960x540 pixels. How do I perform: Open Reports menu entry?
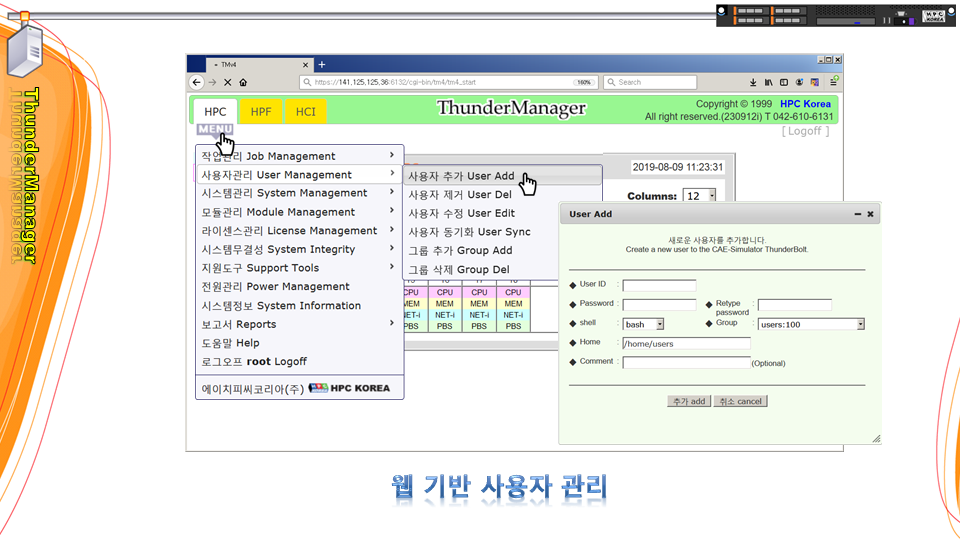coord(299,324)
